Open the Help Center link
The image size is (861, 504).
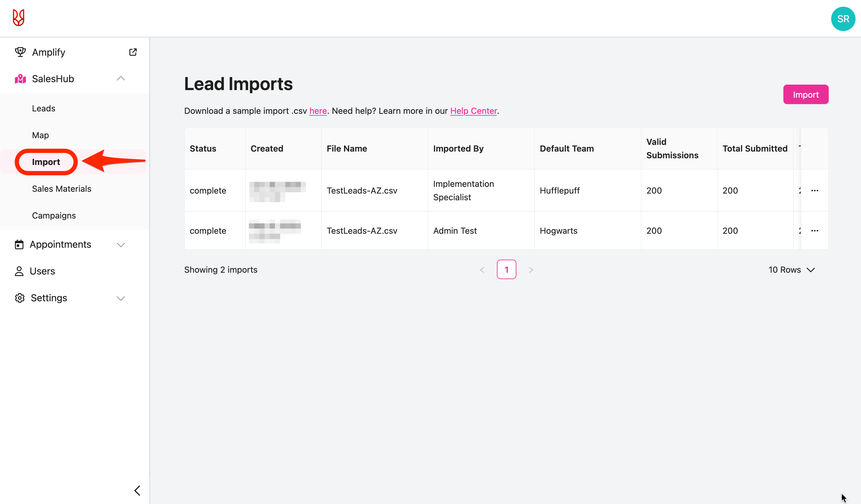pos(473,111)
